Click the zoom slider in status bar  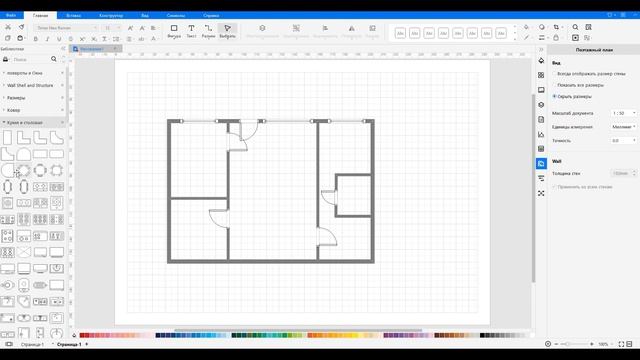click(x=573, y=344)
